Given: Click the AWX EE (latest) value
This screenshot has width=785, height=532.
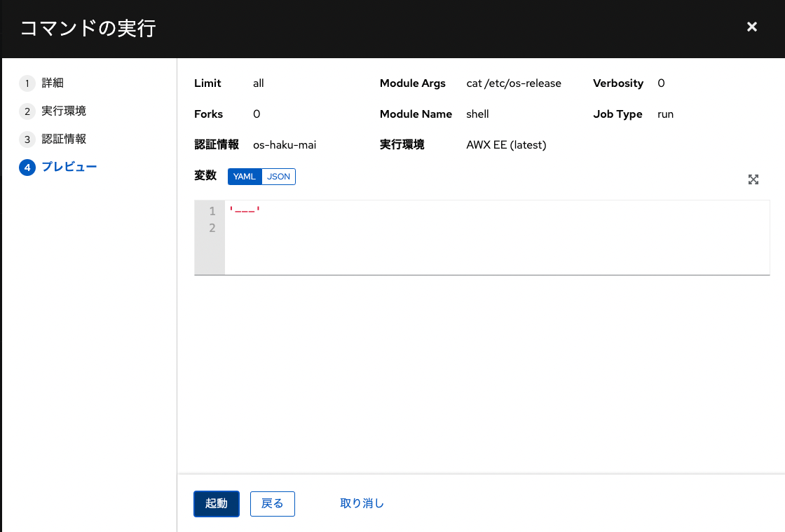Looking at the screenshot, I should pyautogui.click(x=506, y=145).
